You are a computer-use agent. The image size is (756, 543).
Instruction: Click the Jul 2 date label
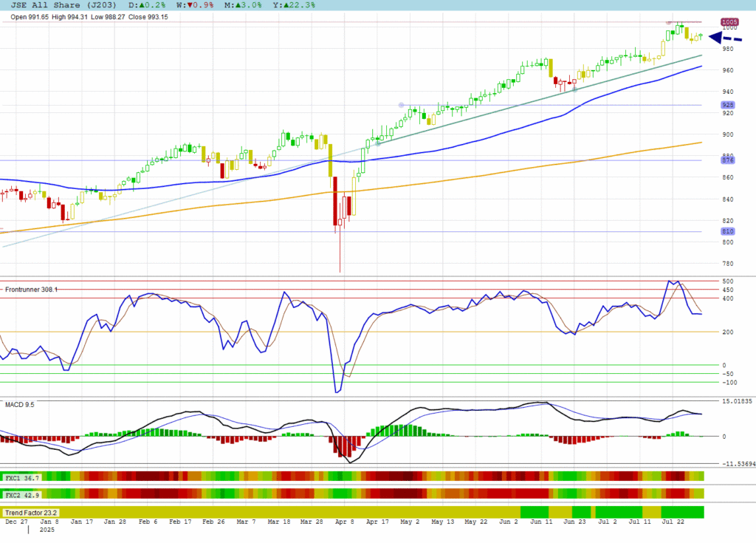click(x=608, y=522)
